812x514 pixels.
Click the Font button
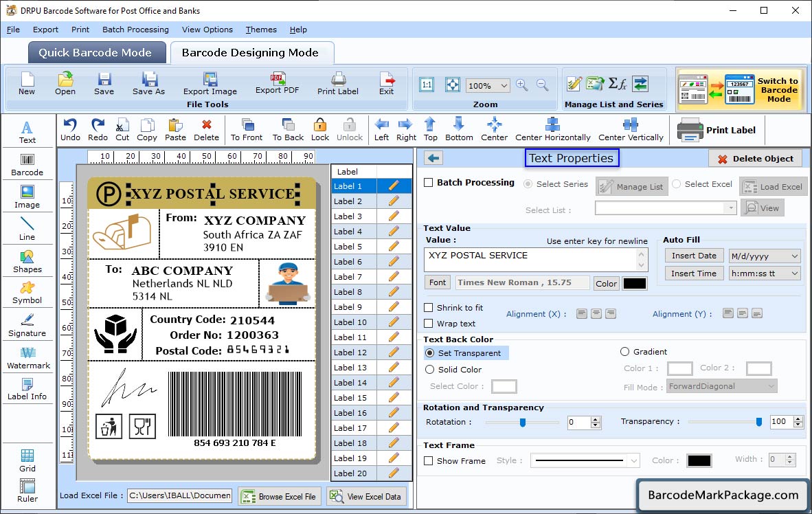437,282
